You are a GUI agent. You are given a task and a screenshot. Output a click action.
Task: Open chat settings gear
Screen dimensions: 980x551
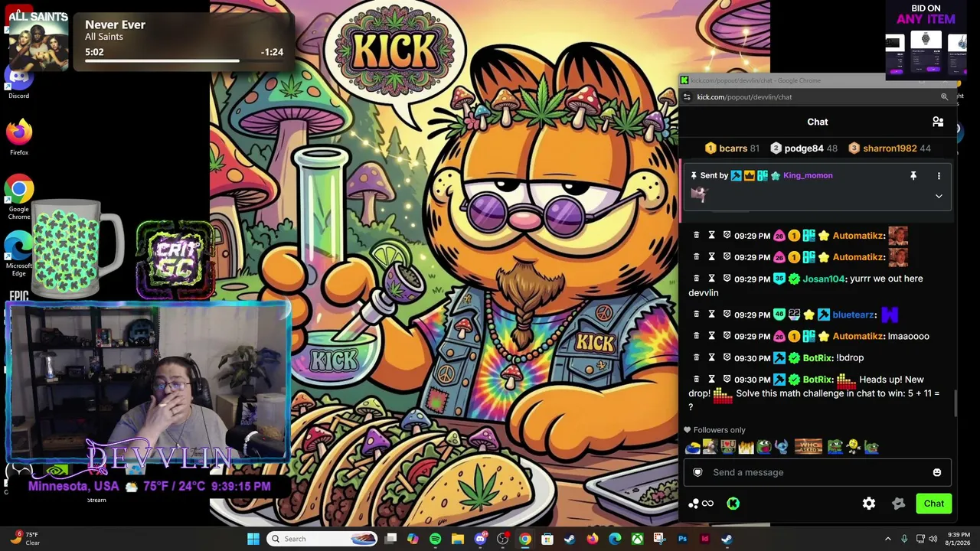point(869,504)
